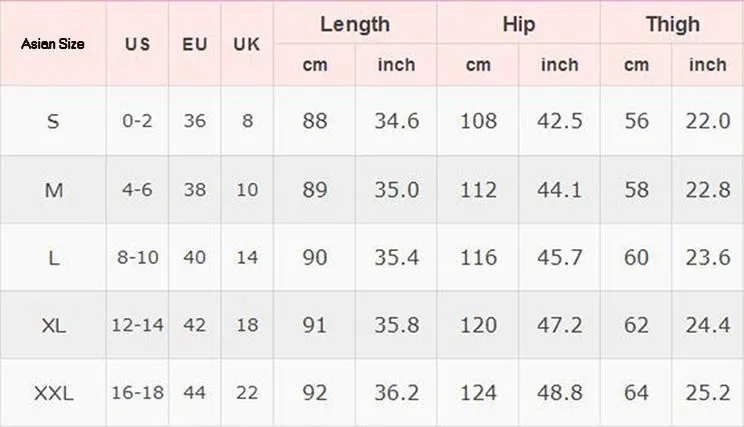Screen dimensions: 744x427
Task: Select the length 35.8 inch cell
Action: coord(396,325)
